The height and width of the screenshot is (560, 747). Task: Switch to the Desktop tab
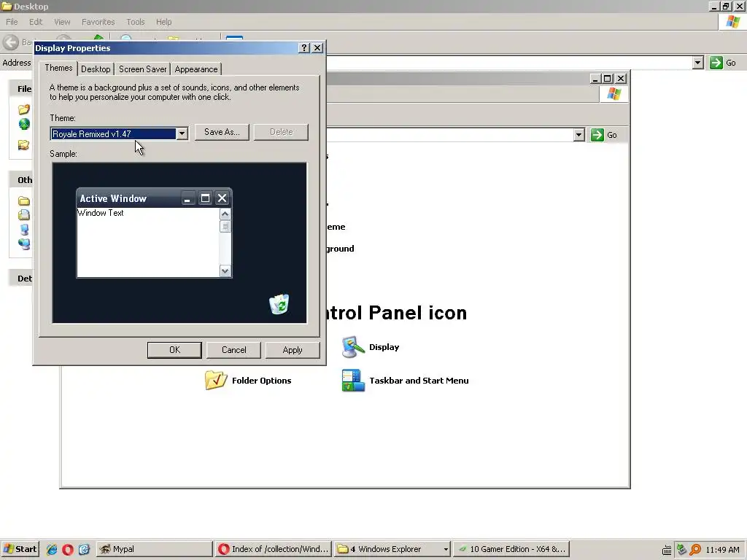96,69
